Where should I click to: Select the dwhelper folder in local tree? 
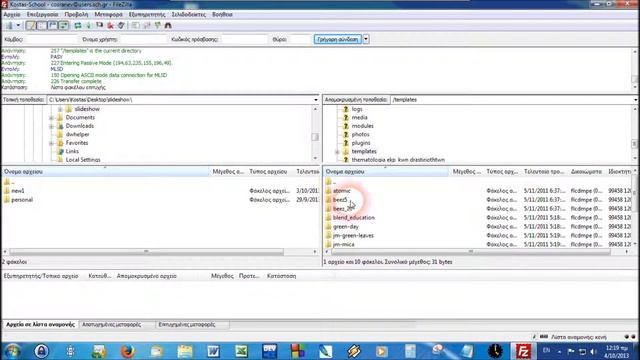click(77, 134)
